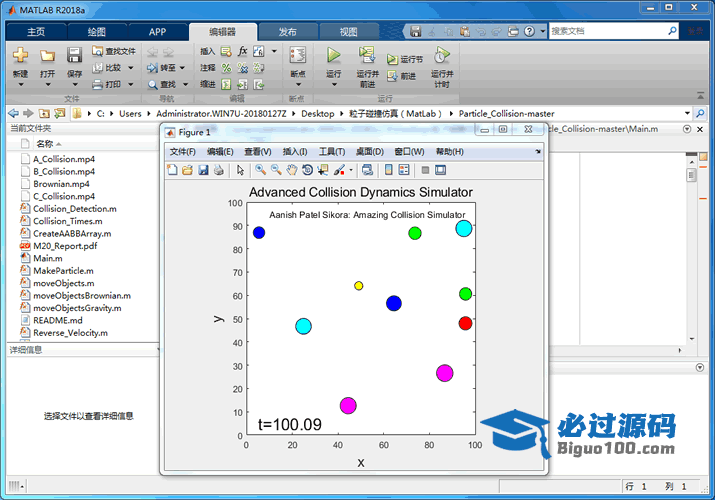Click Users in the folder path

click(130, 113)
